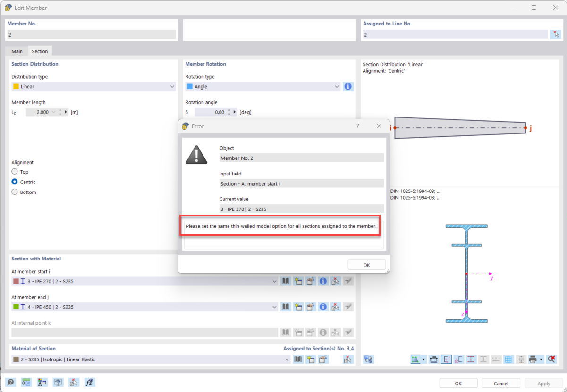Switch to the Section tab
The height and width of the screenshot is (392, 567).
pyautogui.click(x=40, y=51)
